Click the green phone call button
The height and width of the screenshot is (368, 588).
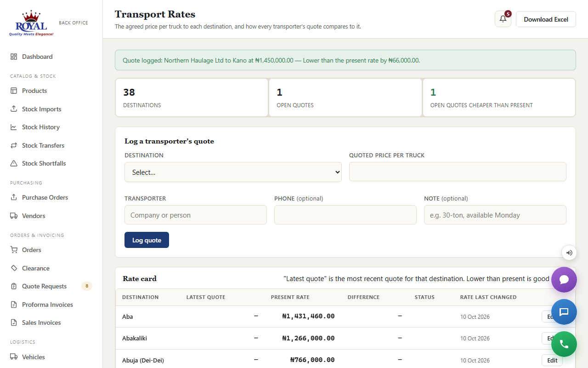[564, 344]
